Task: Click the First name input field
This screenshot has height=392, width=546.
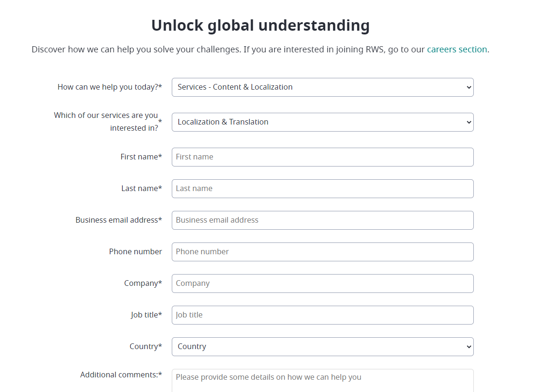Action: (x=322, y=157)
